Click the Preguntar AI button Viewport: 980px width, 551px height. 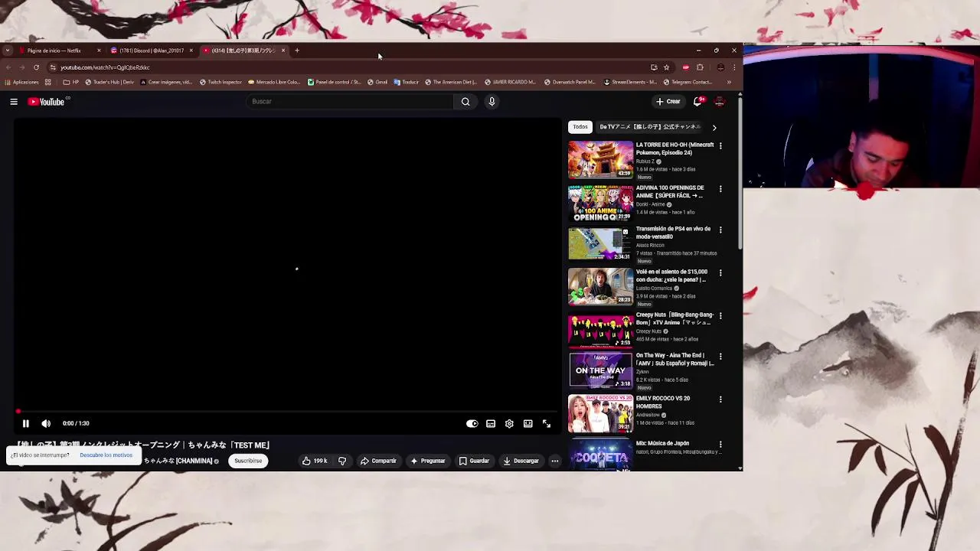428,461
